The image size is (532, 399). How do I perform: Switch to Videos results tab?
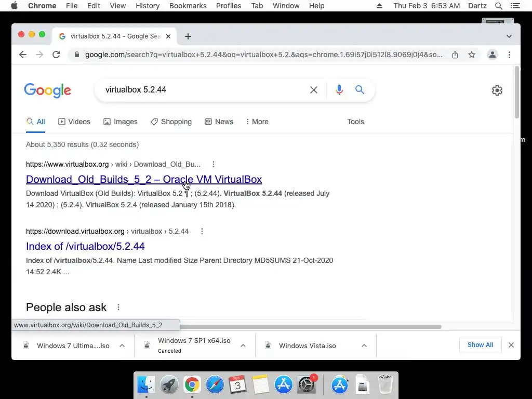point(74,122)
